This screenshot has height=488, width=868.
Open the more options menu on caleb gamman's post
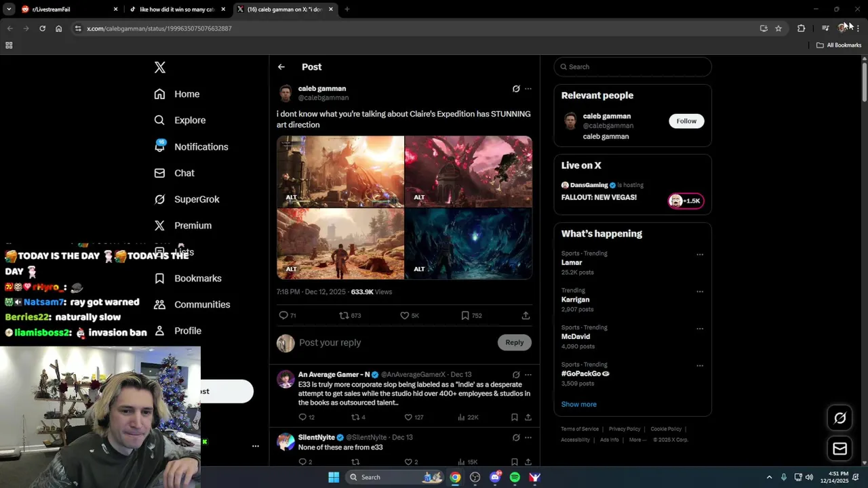(x=528, y=89)
